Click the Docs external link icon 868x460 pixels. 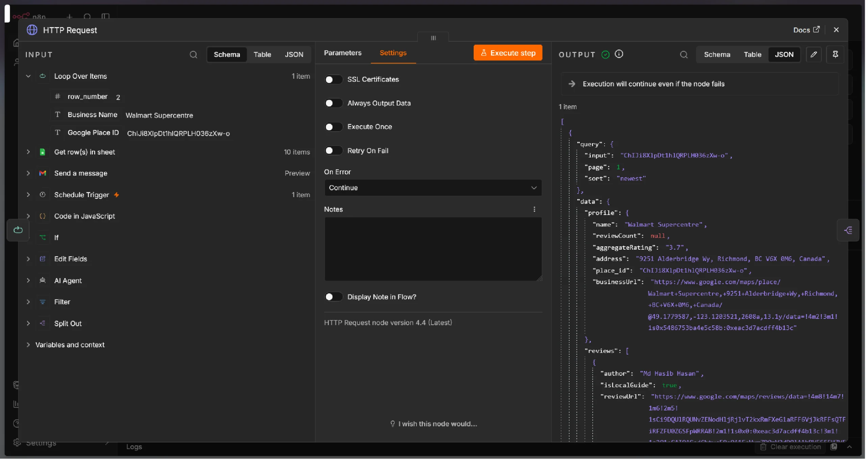[x=816, y=30]
